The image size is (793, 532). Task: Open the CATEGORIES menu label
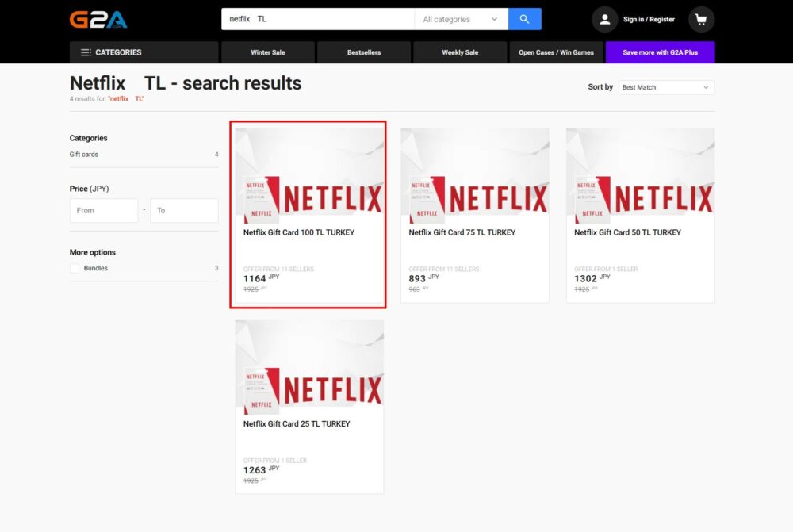(x=118, y=52)
